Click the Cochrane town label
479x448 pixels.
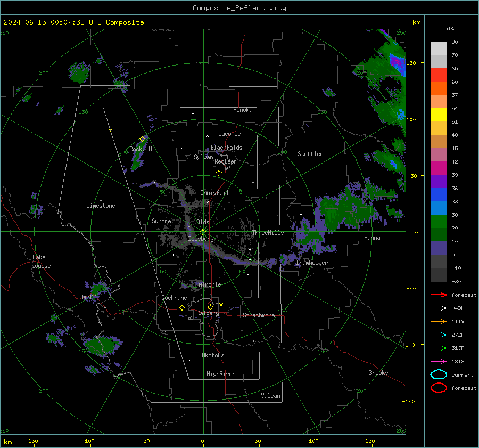pyautogui.click(x=174, y=298)
